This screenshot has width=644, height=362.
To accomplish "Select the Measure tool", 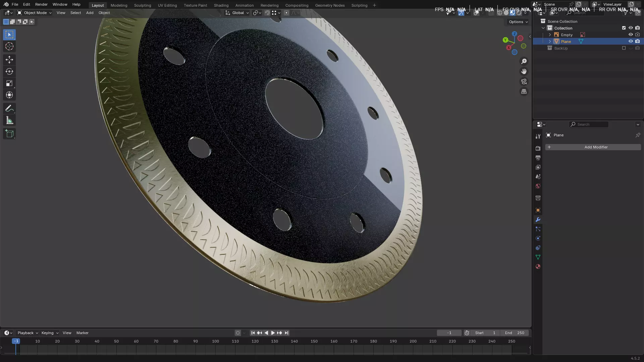I will pos(9,120).
